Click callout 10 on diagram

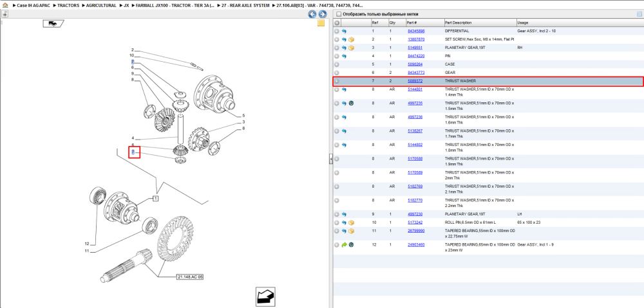point(132,55)
